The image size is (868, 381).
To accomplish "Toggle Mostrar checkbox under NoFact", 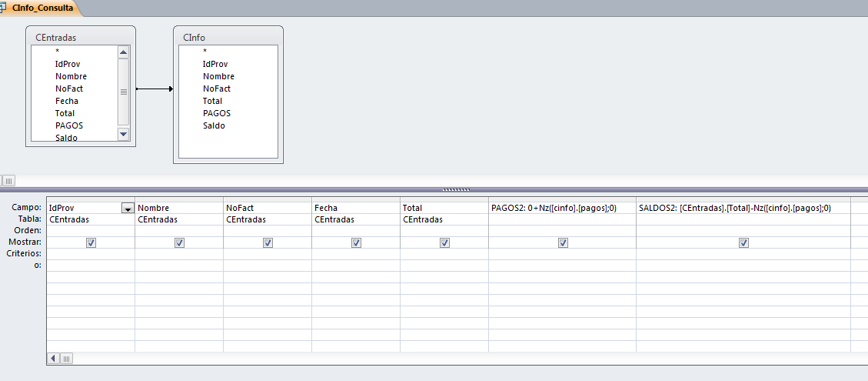I will pos(268,243).
